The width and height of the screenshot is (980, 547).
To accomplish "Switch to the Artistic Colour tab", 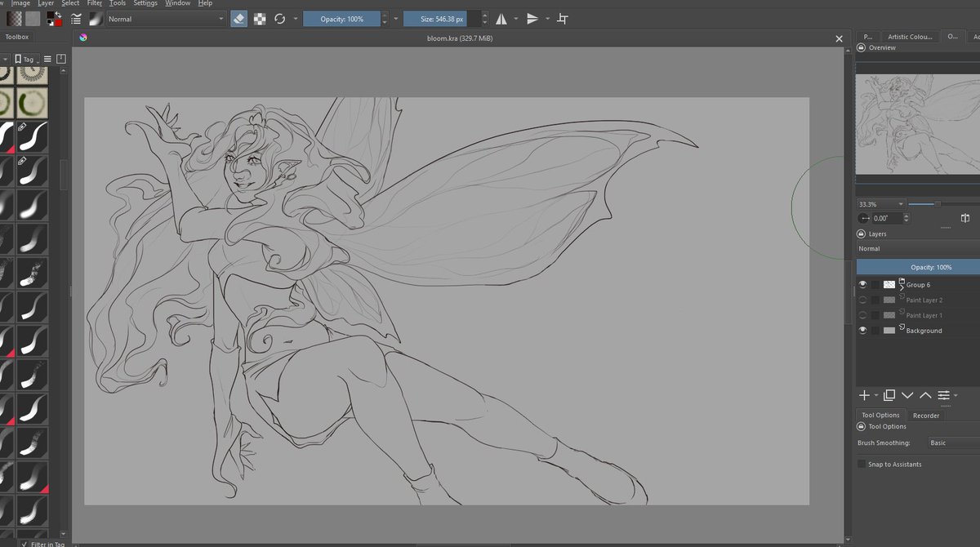I will tap(911, 37).
